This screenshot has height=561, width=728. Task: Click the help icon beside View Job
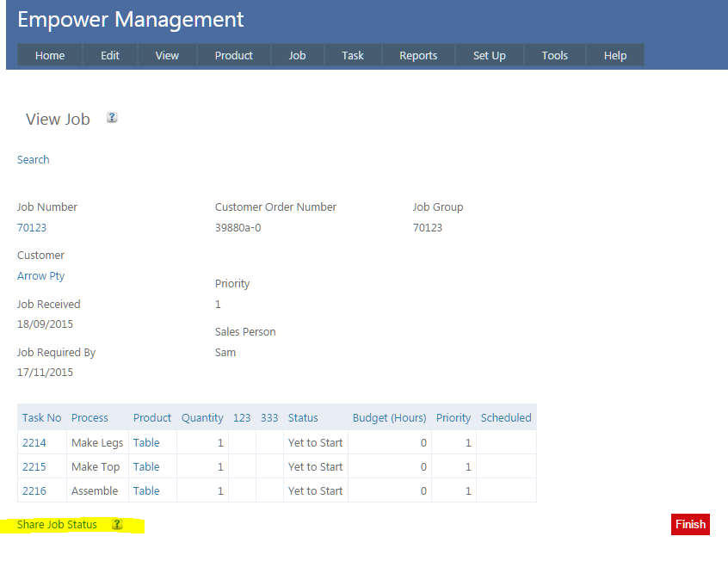[112, 118]
